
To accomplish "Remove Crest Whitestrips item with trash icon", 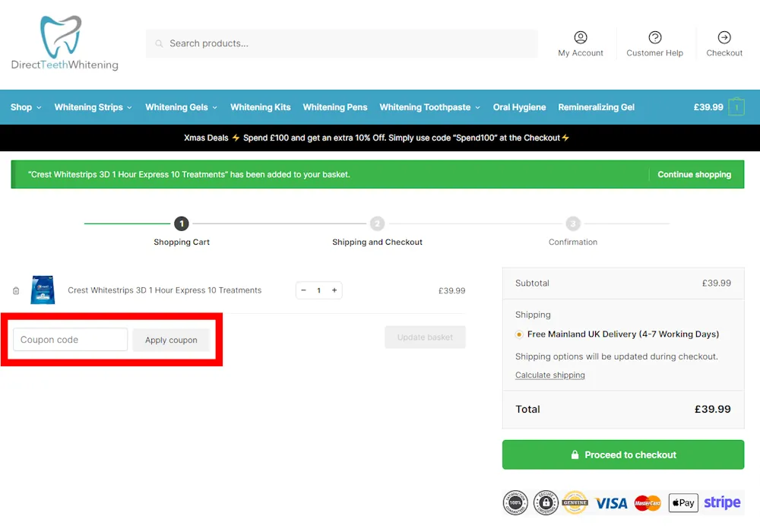I will point(16,291).
